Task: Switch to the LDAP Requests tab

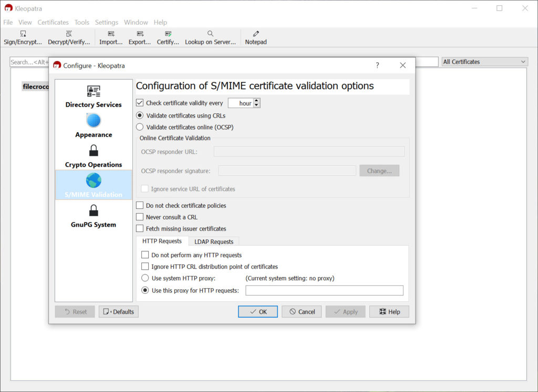Action: point(214,241)
